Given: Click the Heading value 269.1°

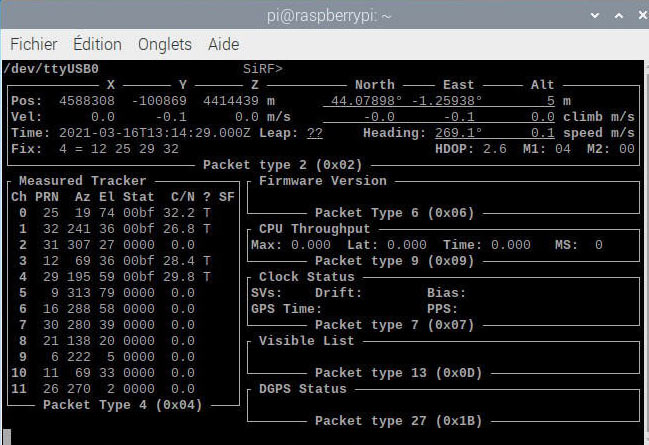Looking at the screenshot, I should [x=459, y=133].
